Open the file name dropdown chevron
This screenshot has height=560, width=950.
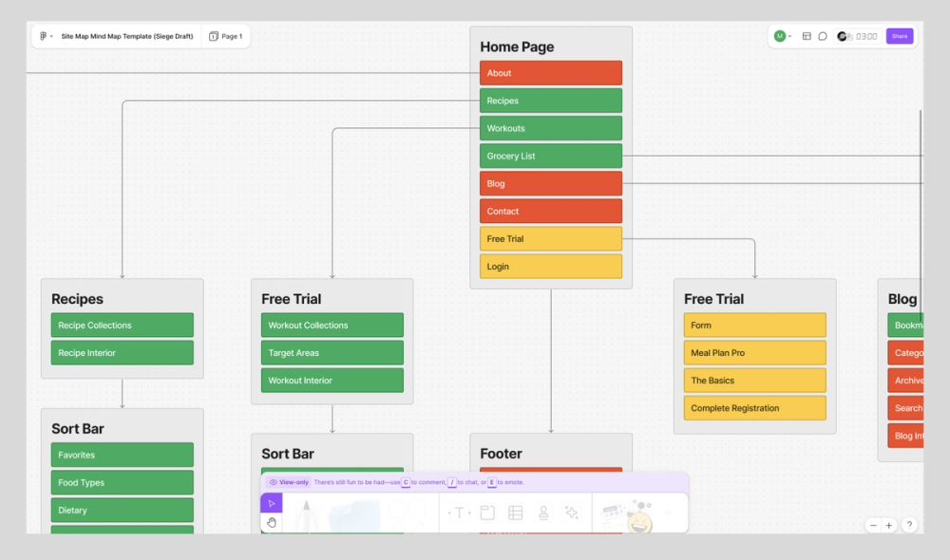click(x=53, y=36)
